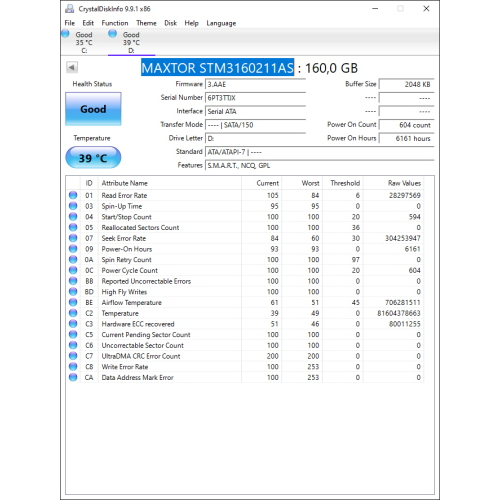This screenshot has height=500, width=500.
Task: Select the UltraDMA CRC Error Count attribute name
Action: (x=141, y=356)
